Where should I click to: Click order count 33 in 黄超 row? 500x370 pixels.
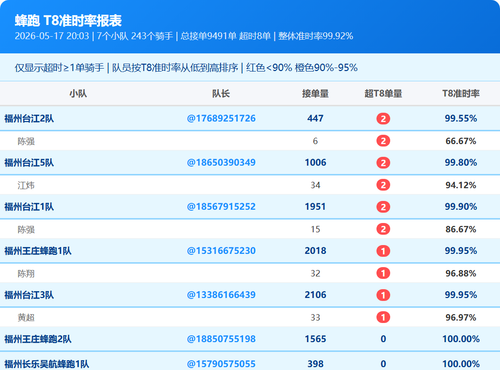tap(315, 317)
